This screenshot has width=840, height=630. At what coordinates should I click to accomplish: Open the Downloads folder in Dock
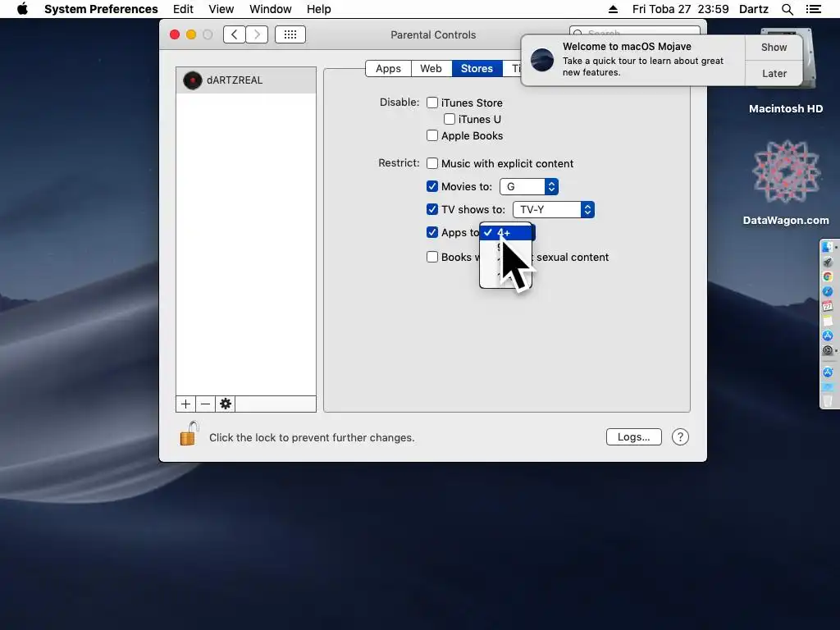tap(828, 387)
